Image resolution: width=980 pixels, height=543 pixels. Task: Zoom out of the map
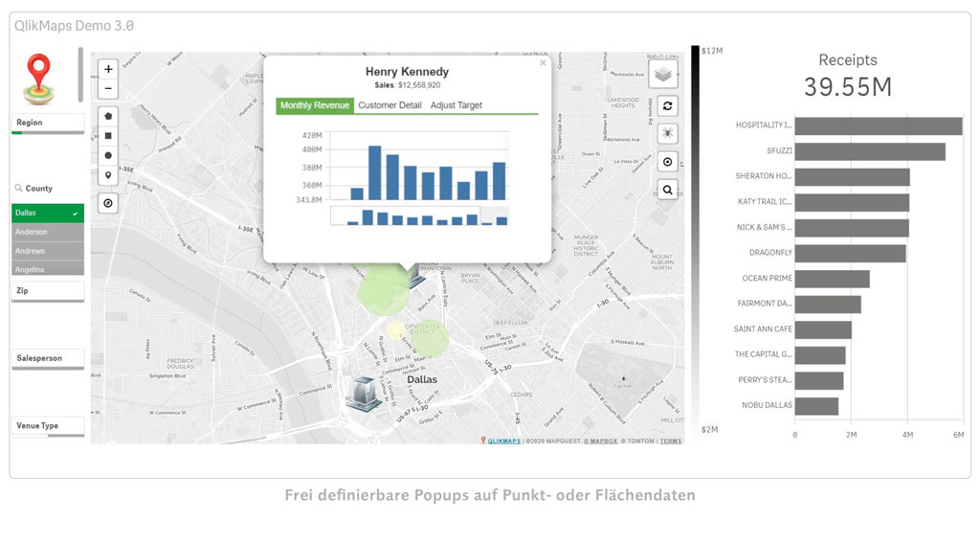108,89
